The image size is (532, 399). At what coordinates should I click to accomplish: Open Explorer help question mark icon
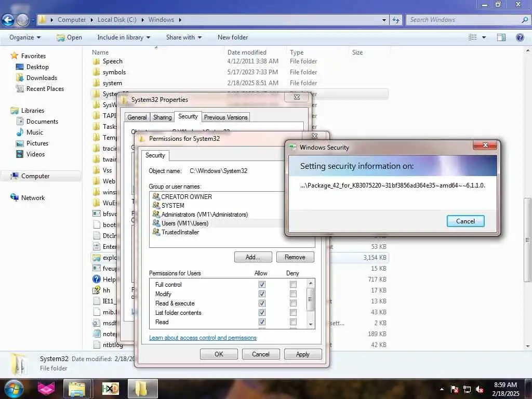tap(520, 37)
